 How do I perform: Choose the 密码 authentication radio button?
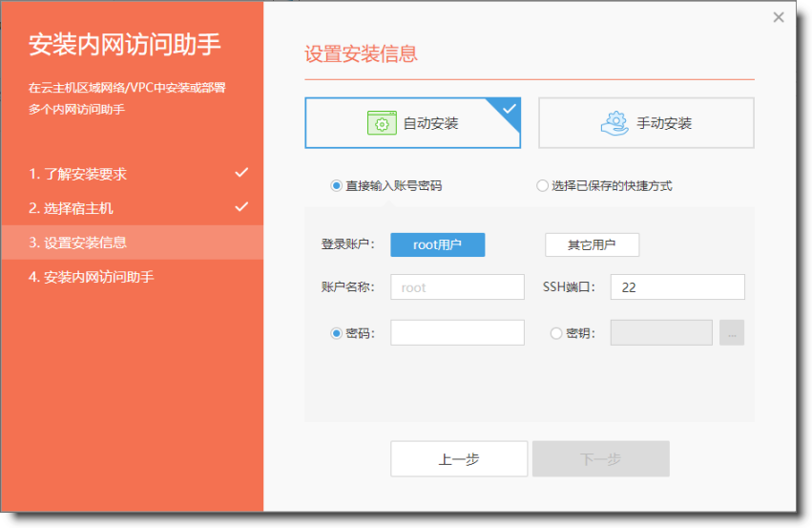(x=336, y=333)
